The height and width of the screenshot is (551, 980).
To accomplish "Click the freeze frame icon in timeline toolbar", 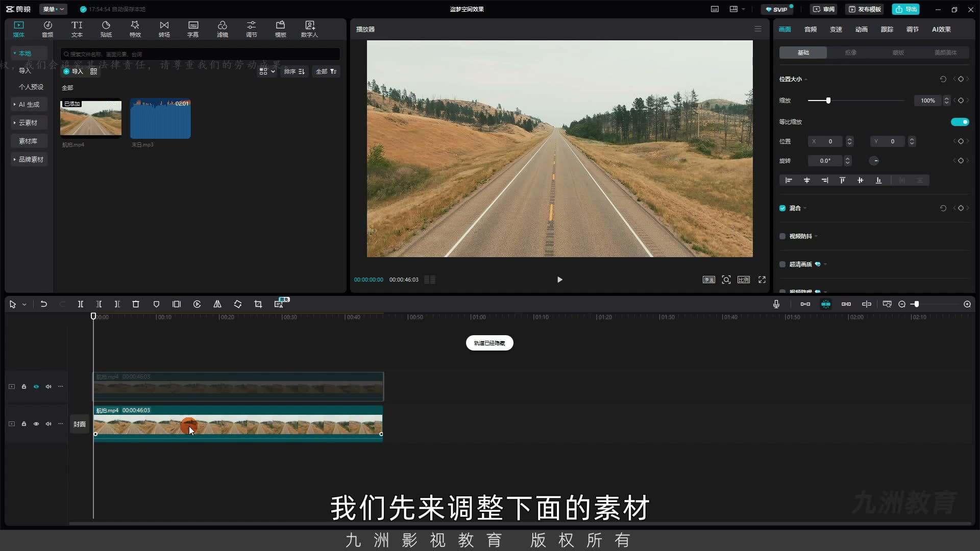I will [x=177, y=304].
